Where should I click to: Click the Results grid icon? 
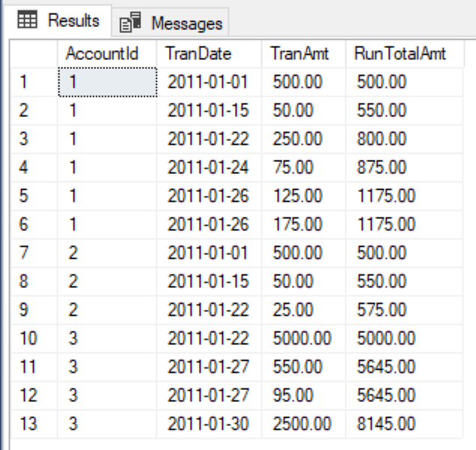[27, 19]
